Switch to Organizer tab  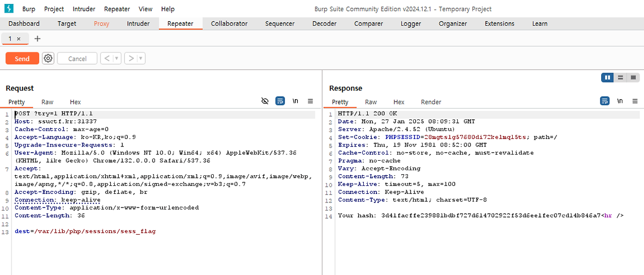[x=453, y=24]
